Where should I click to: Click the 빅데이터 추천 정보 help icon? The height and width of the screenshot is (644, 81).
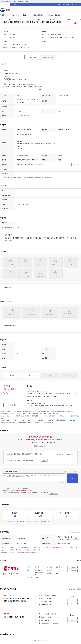point(13,634)
